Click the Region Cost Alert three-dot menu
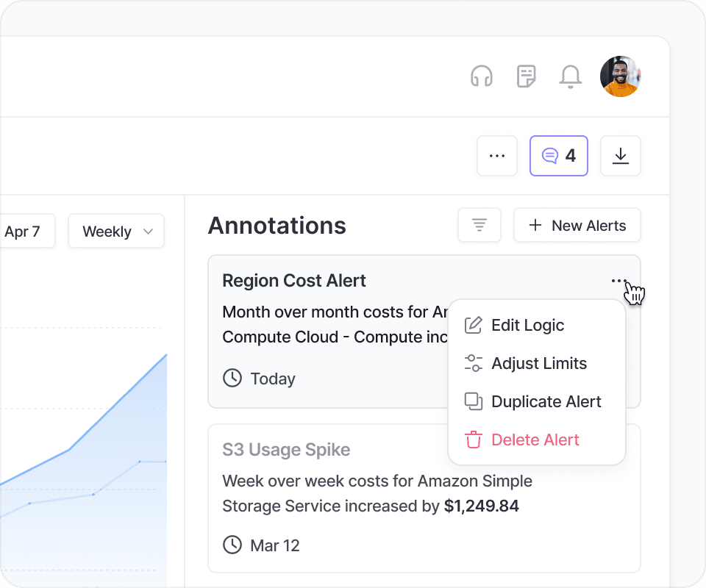This screenshot has width=706, height=588. coord(619,281)
